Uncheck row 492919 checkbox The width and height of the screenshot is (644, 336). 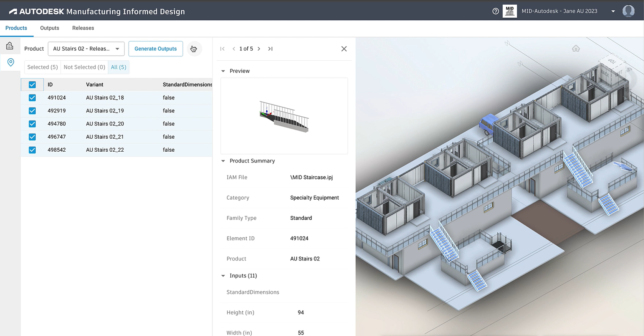pos(32,111)
